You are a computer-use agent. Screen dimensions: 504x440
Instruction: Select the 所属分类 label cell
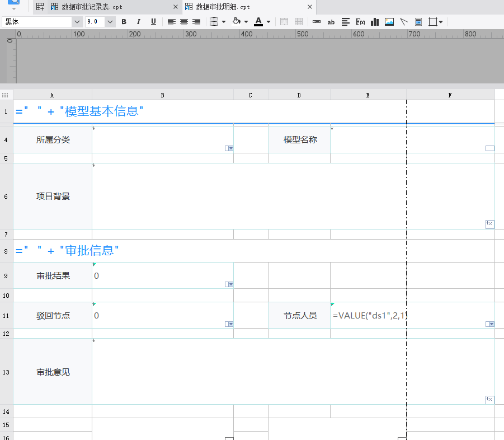(53, 140)
